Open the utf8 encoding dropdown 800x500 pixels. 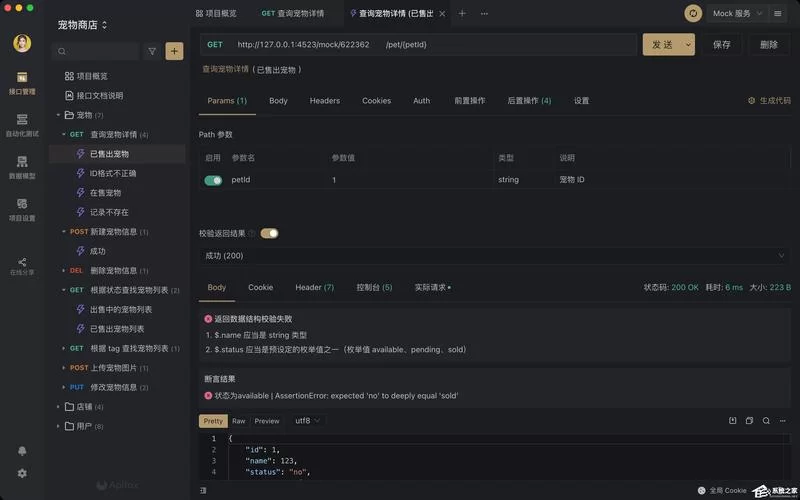pos(308,421)
